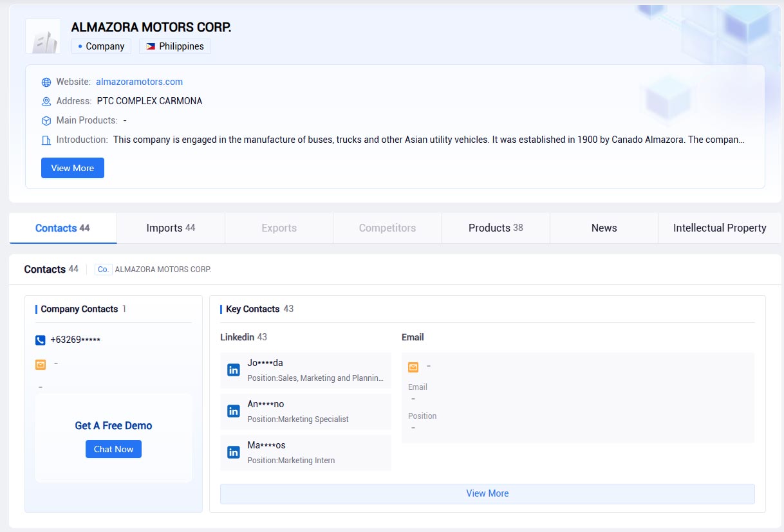Click the ALMAZORA MOTORS CORP. page title
784x532 pixels.
(151, 28)
